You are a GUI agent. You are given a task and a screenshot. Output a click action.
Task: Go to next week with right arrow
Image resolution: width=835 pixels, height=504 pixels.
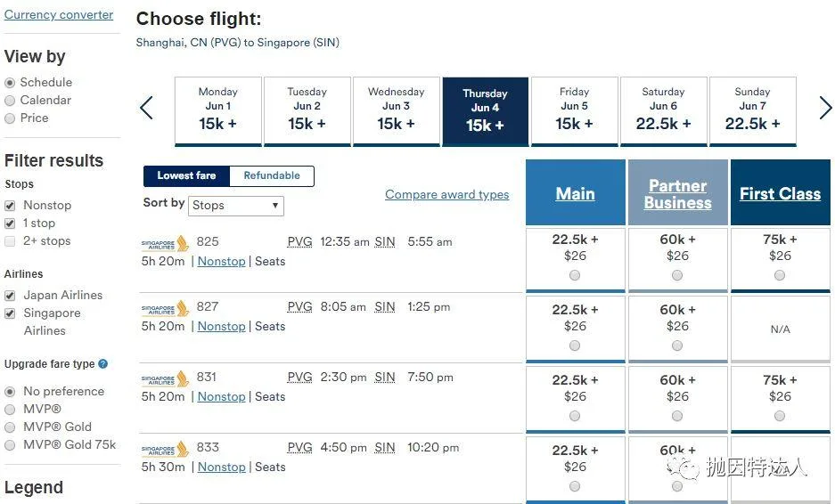825,108
